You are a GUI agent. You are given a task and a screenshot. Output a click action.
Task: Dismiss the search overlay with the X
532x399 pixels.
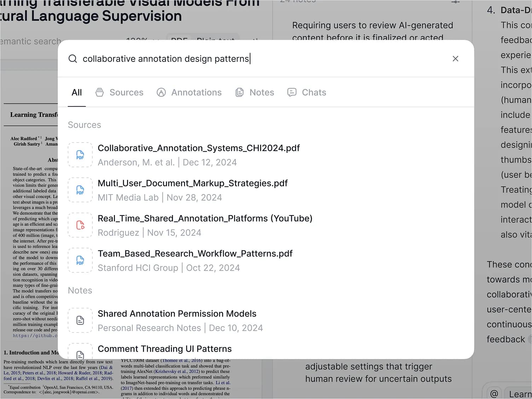pyautogui.click(x=455, y=59)
